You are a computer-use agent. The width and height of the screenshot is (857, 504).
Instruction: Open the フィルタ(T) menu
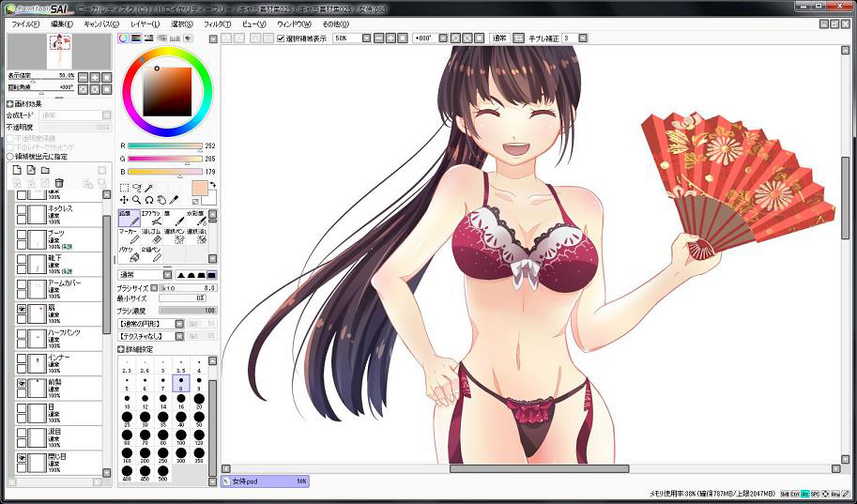217,23
